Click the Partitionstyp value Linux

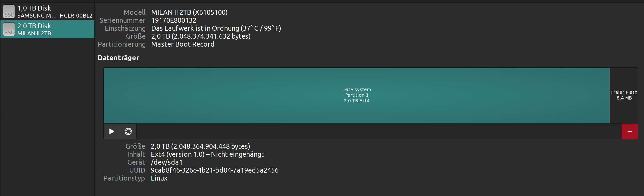click(159, 178)
